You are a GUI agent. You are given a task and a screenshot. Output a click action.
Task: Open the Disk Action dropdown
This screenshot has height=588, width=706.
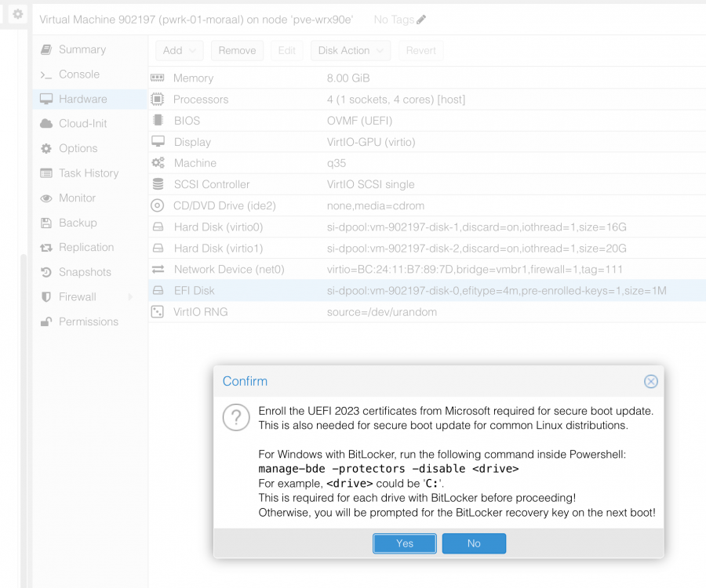[x=351, y=50]
